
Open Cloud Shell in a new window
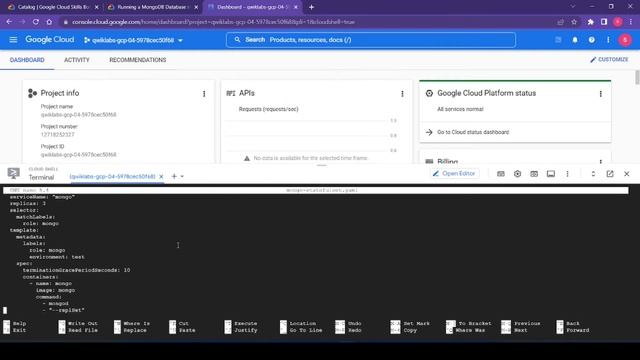point(610,174)
